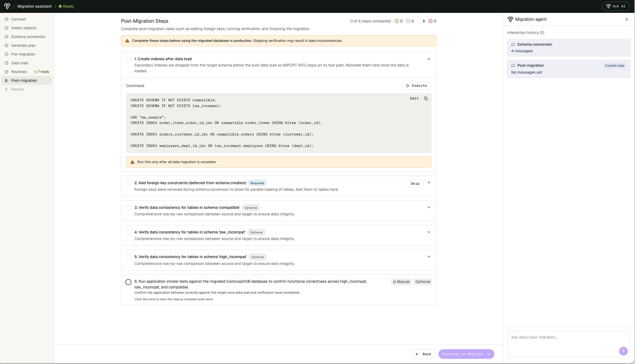This screenshot has width=635, height=364.
Task: Toggle the step 5 'high_incompat' verification circle
Action: pyautogui.click(x=129, y=257)
